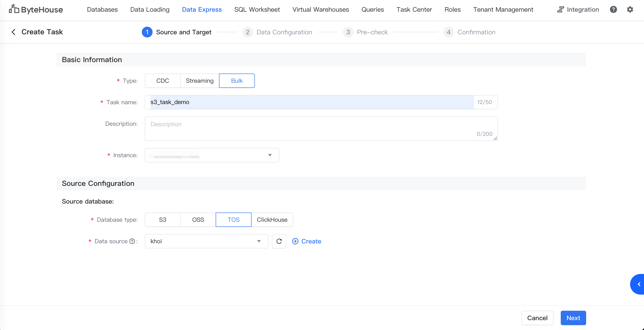Click the Pre-check step label
This screenshot has width=644, height=330.
click(x=372, y=32)
